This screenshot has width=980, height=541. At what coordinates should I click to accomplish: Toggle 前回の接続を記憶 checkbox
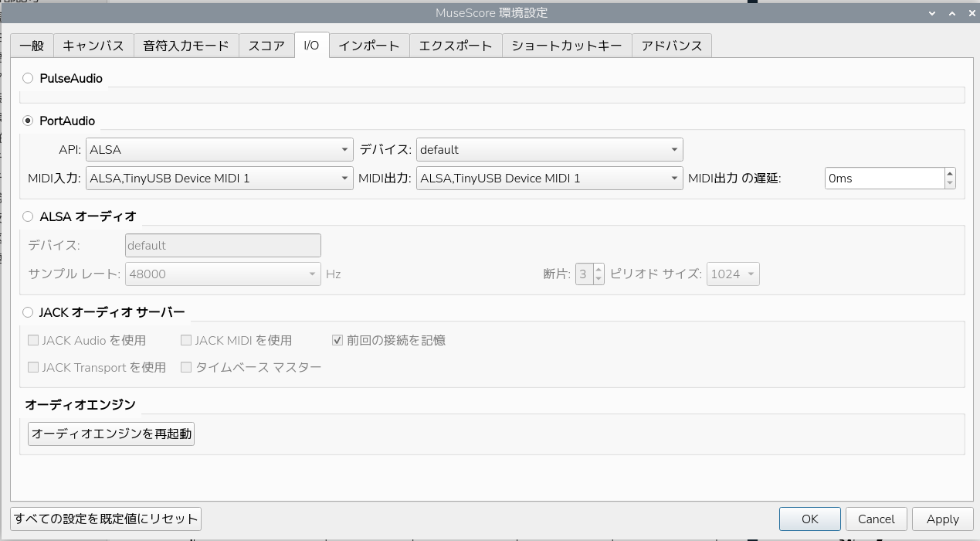click(337, 340)
